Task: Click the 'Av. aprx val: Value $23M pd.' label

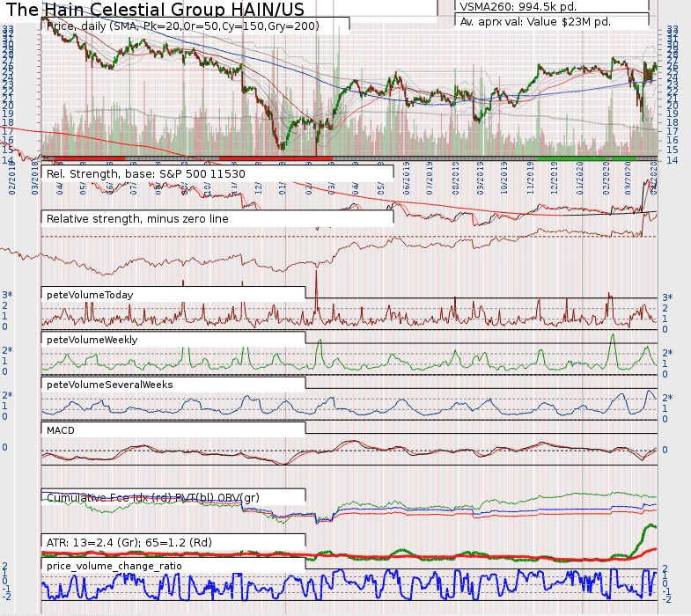Action: (535, 22)
